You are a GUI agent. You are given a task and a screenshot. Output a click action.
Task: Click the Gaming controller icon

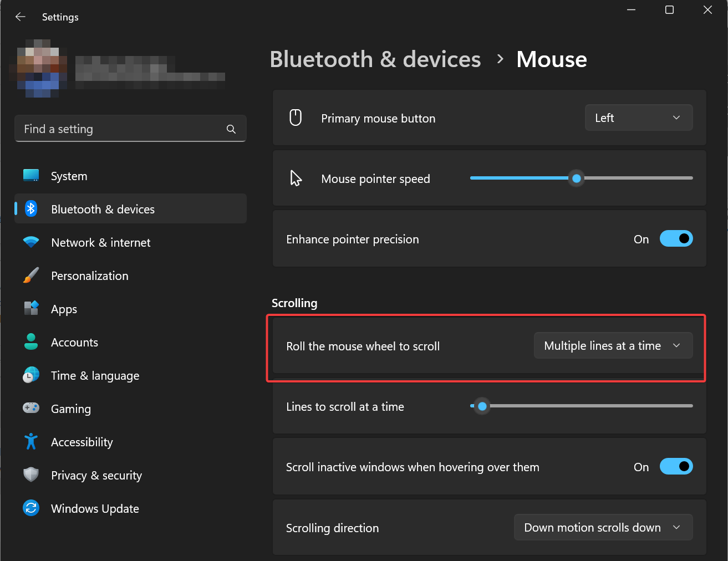[x=31, y=409]
